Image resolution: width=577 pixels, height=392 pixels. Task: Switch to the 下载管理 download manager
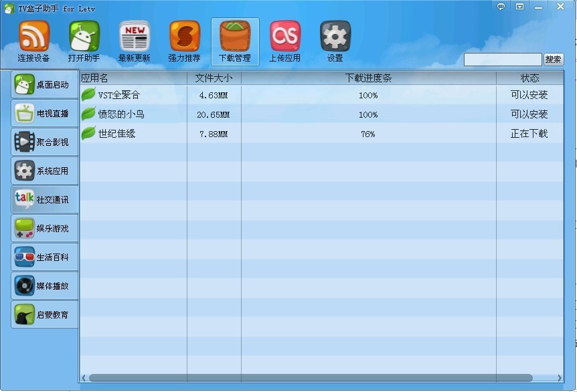pyautogui.click(x=235, y=41)
